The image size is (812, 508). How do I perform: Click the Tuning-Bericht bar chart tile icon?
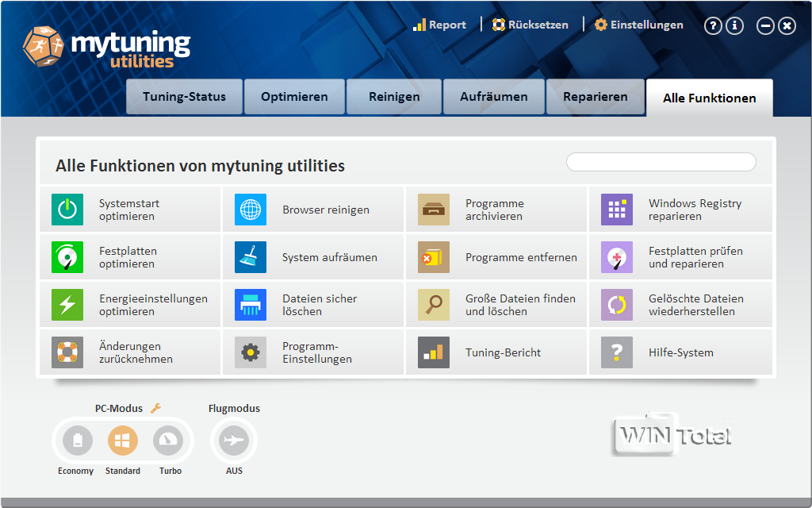click(434, 352)
